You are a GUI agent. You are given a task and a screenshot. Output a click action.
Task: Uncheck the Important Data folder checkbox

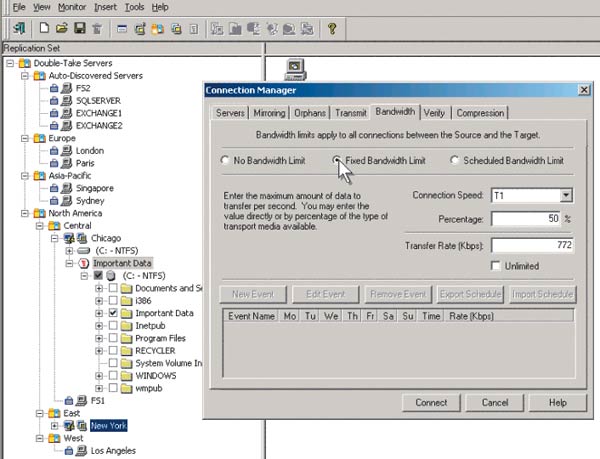[113, 313]
